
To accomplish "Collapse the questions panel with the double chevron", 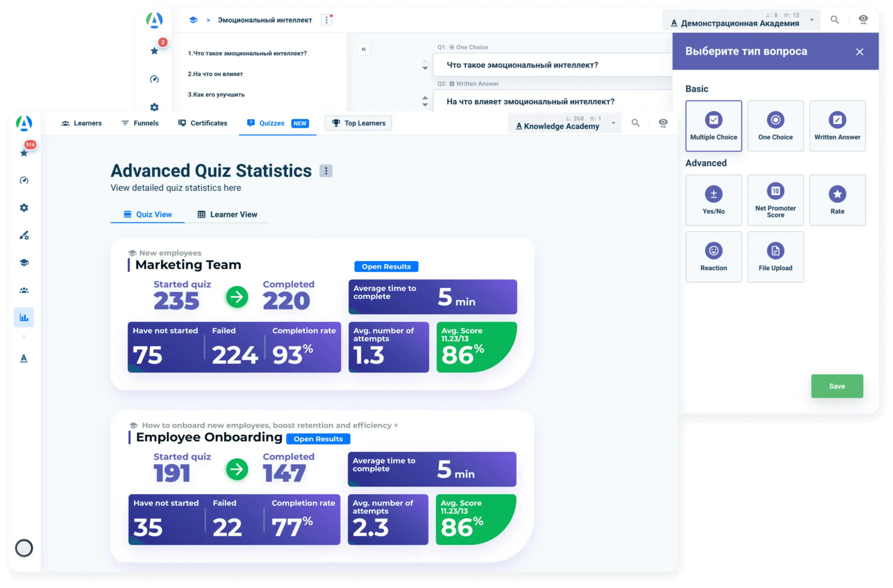I will [364, 49].
